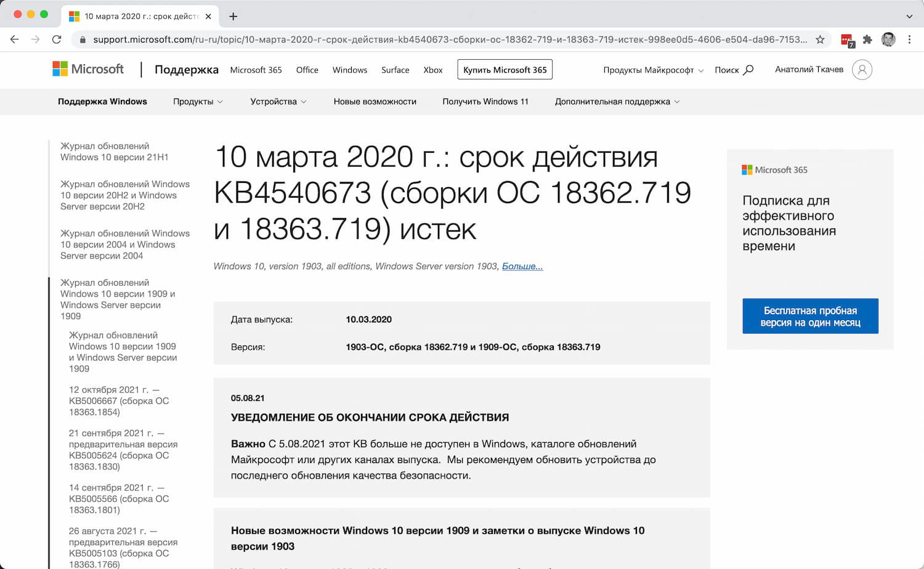Bookmark this page with the star icon
Viewport: 924px width, 569px height.
[820, 39]
